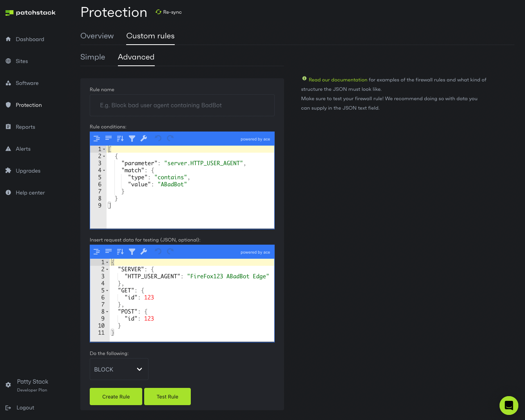Focus the Rule name input field
This screenshot has height=420, width=525.
[182, 105]
